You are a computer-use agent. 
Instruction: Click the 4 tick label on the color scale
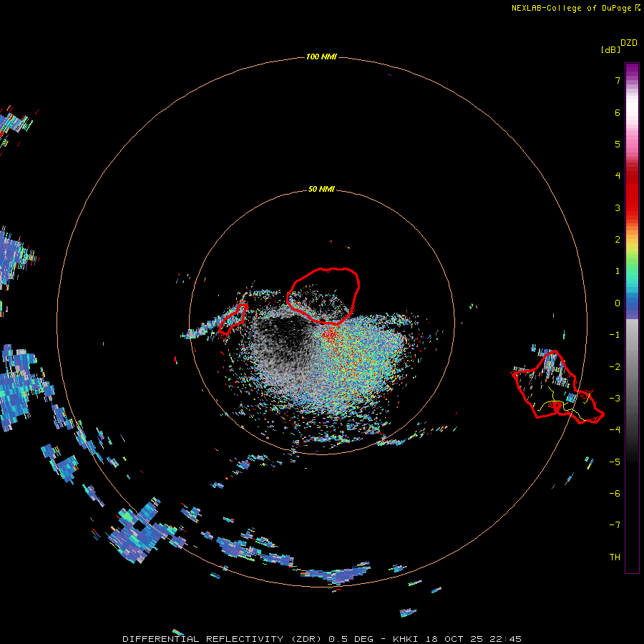pos(618,176)
